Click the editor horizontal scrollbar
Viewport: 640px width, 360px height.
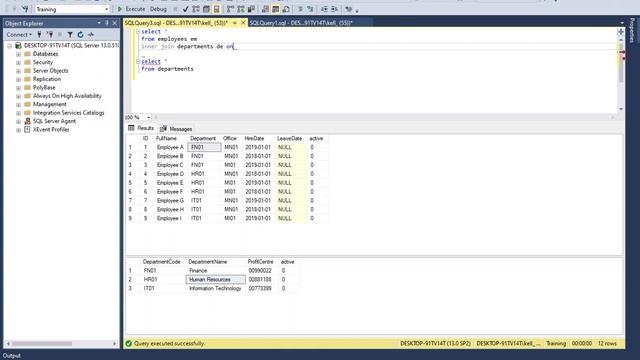pos(384,117)
